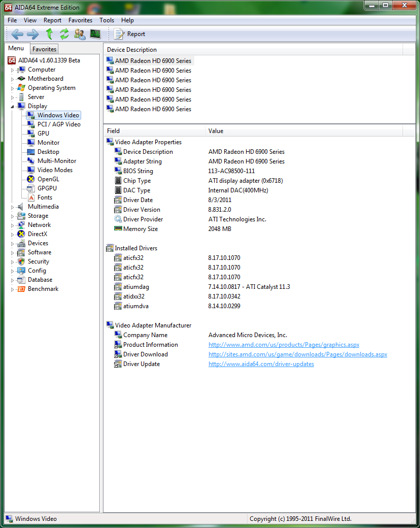The width and height of the screenshot is (420, 528).
Task: Select the first AMD Radeon HD 6900 device
Action: 149,60
